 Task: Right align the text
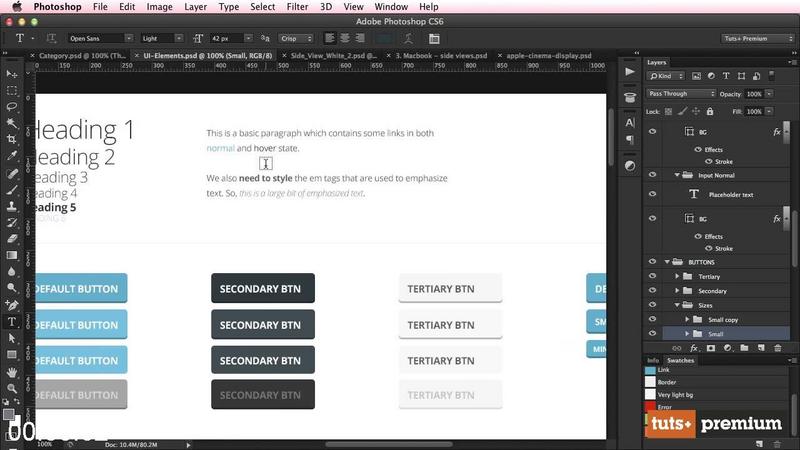[360, 38]
